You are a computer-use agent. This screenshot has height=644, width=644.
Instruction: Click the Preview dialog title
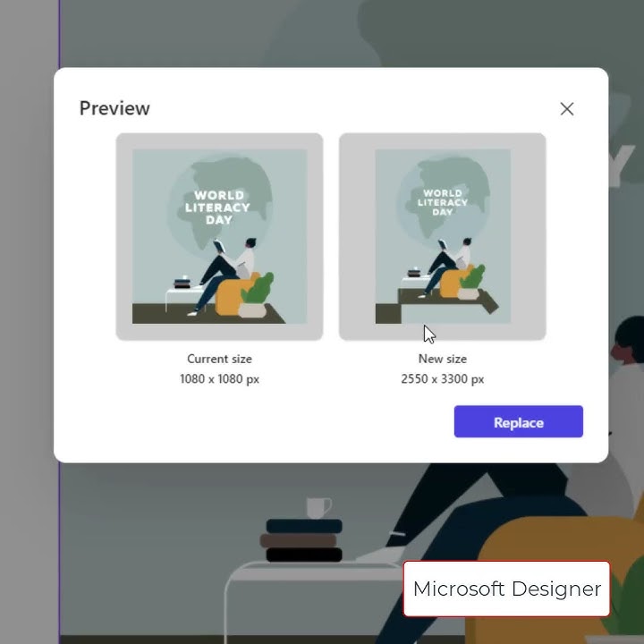click(114, 108)
